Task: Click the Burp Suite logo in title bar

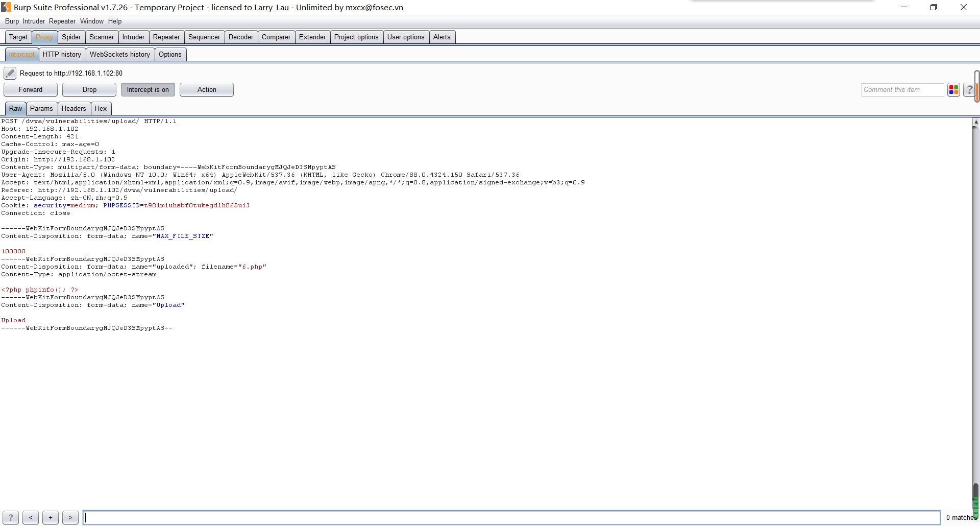Action: [x=6, y=7]
